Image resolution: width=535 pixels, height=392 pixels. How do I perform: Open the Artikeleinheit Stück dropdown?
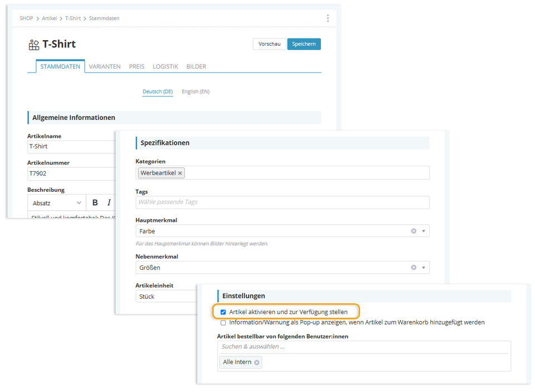167,297
